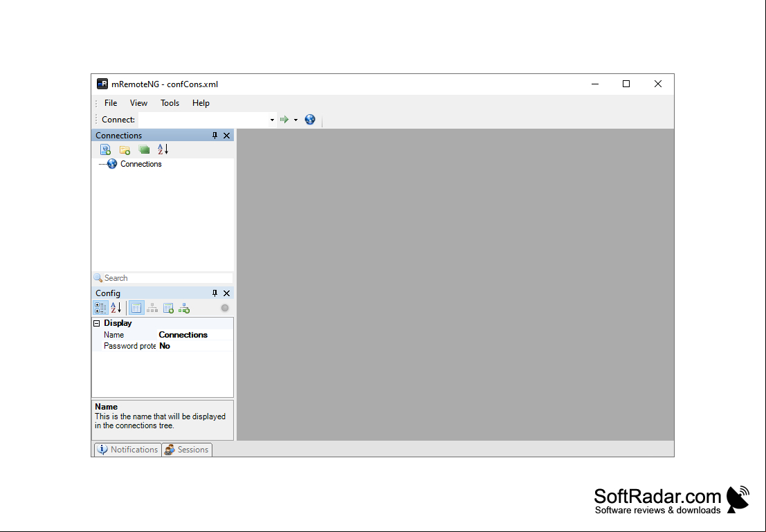Open the Tools menu

tap(170, 103)
